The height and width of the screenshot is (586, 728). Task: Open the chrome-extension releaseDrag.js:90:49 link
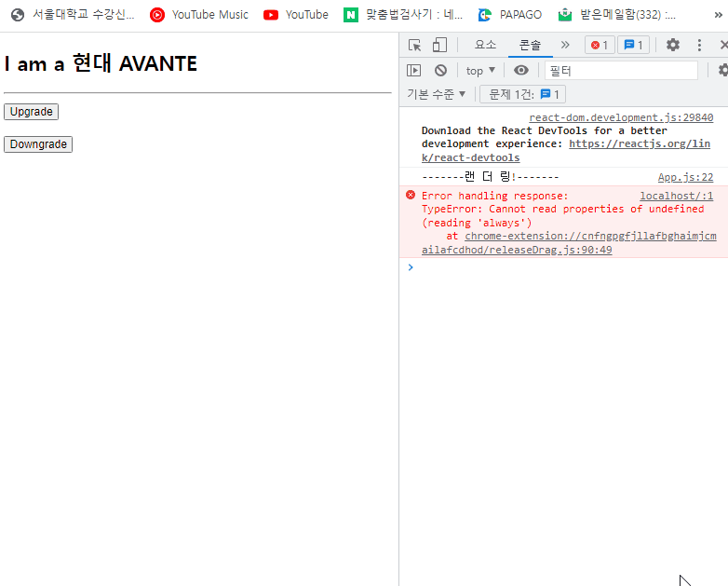(569, 242)
